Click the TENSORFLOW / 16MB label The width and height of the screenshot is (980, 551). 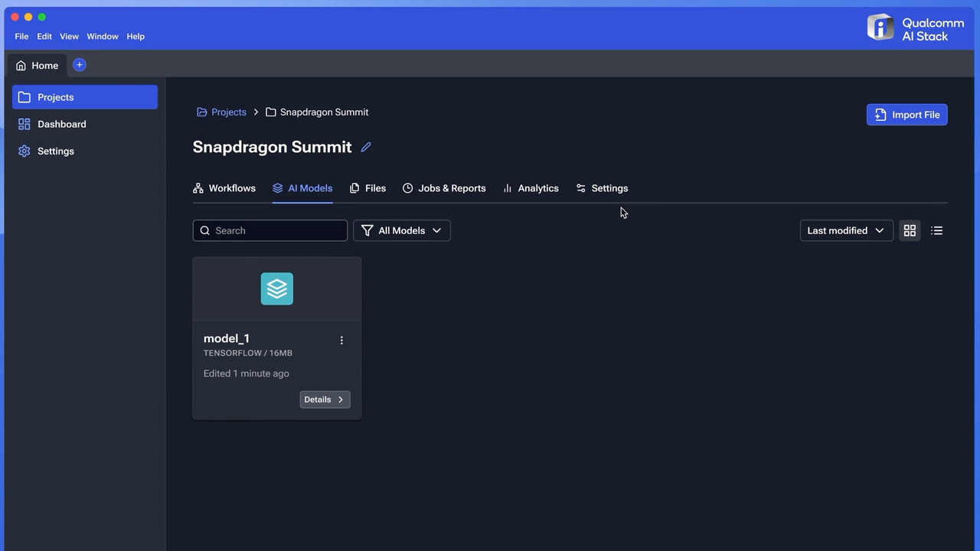coord(248,353)
